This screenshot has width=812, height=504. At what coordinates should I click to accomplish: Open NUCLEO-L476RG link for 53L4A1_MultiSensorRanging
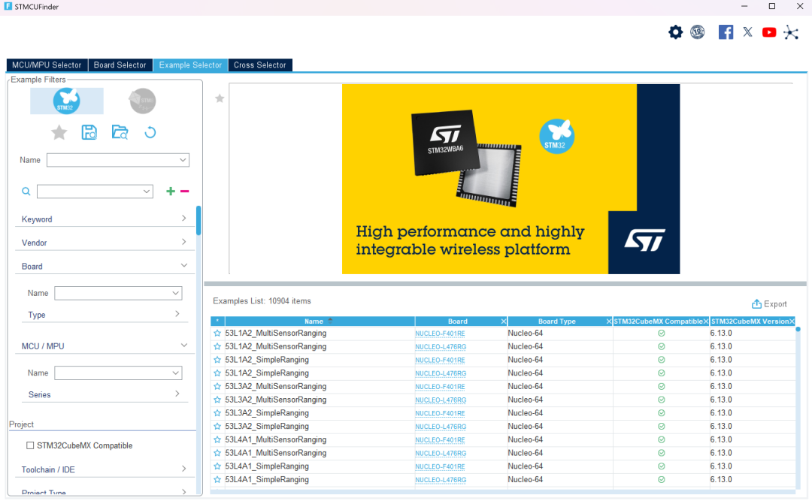[441, 453]
